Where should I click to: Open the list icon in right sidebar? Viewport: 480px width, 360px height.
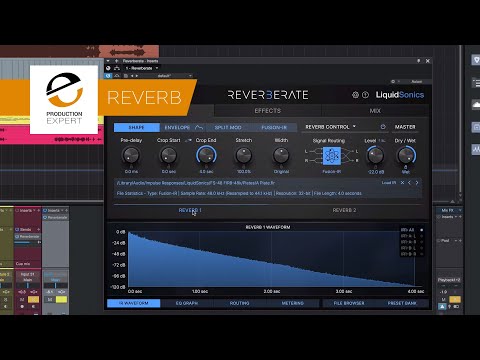click(x=476, y=82)
